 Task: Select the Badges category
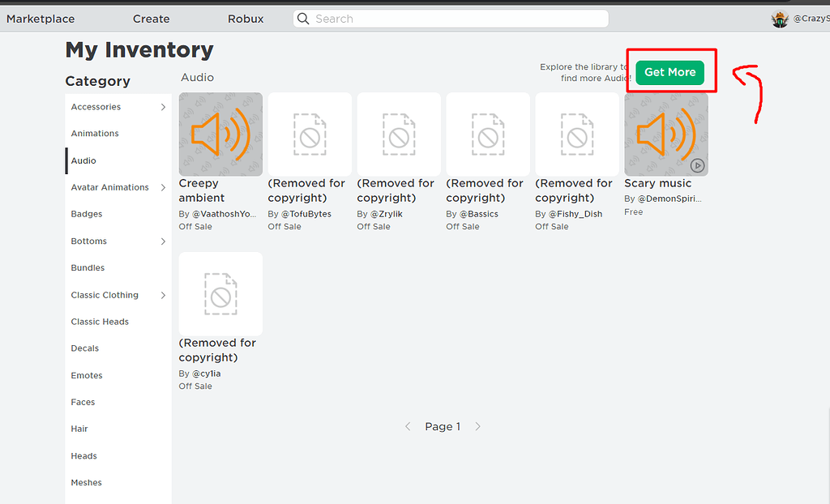coord(87,214)
